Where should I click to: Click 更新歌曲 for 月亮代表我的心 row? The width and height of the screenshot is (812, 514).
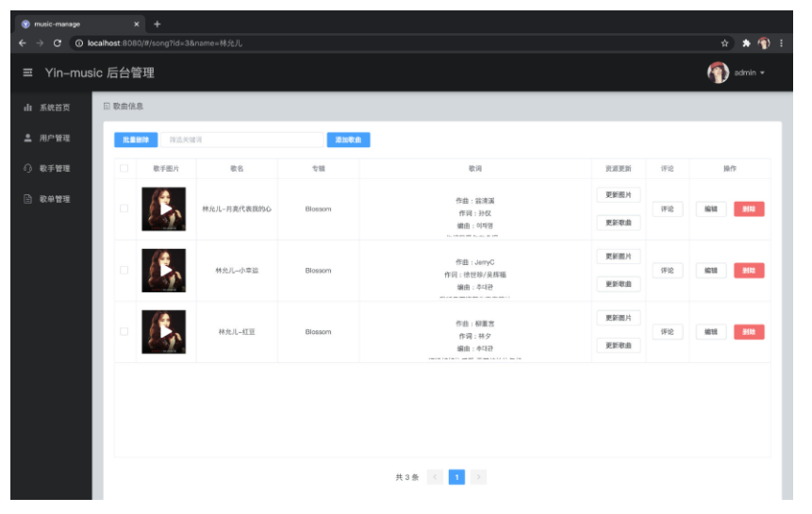click(x=619, y=223)
